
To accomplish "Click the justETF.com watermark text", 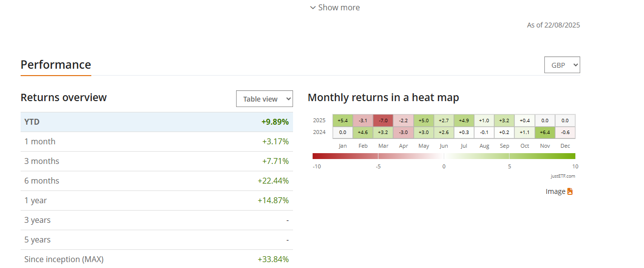I will (x=563, y=176).
